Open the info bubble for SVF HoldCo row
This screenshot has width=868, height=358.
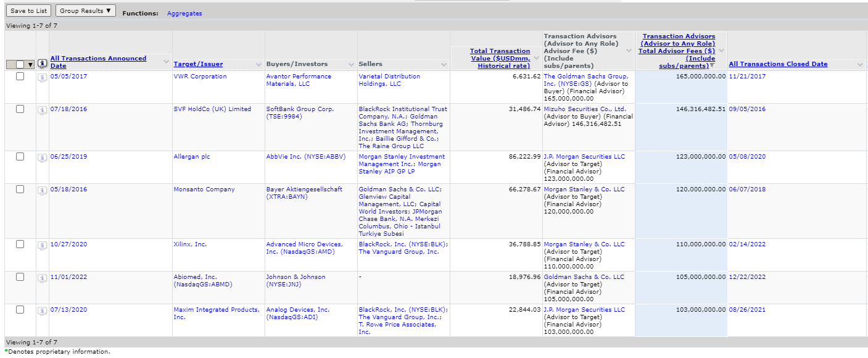[42, 110]
